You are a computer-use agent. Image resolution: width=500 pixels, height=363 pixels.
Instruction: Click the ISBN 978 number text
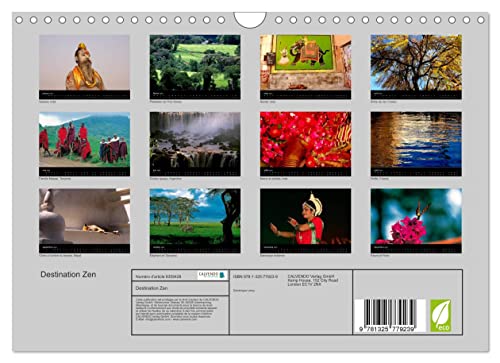coord(255,277)
